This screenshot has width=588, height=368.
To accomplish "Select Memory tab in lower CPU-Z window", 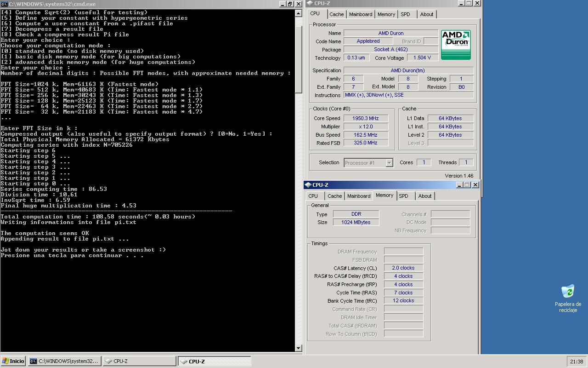I will pyautogui.click(x=384, y=195).
